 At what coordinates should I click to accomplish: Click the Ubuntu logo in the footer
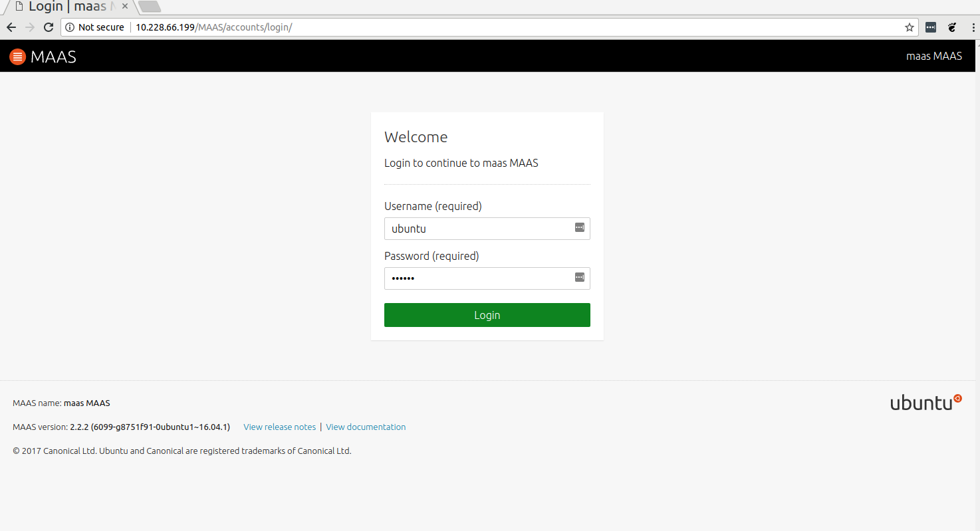click(x=926, y=402)
